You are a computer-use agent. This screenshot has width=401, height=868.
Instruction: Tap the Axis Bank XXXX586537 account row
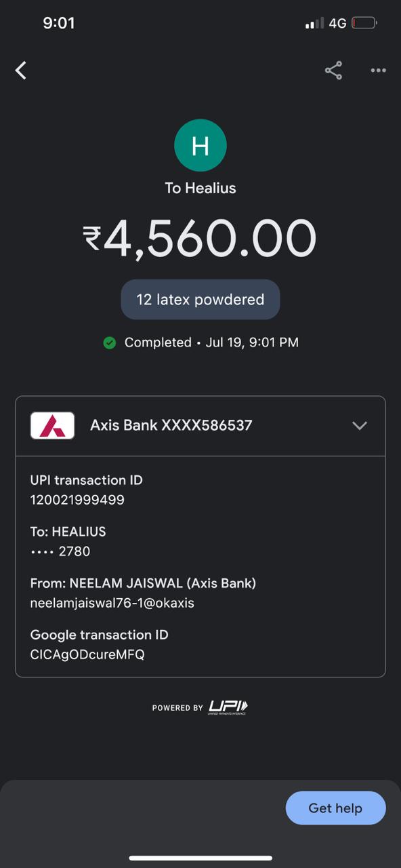pyautogui.click(x=200, y=426)
